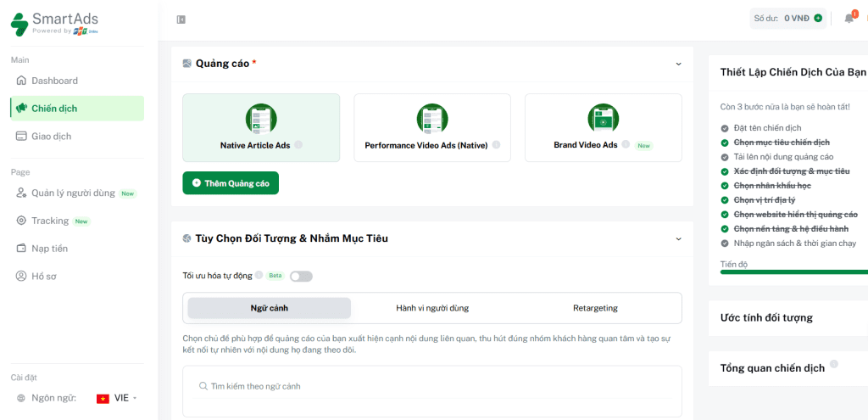868x420 pixels.
Task: Collapse the sidebar with the toggle icon
Action: click(x=181, y=20)
